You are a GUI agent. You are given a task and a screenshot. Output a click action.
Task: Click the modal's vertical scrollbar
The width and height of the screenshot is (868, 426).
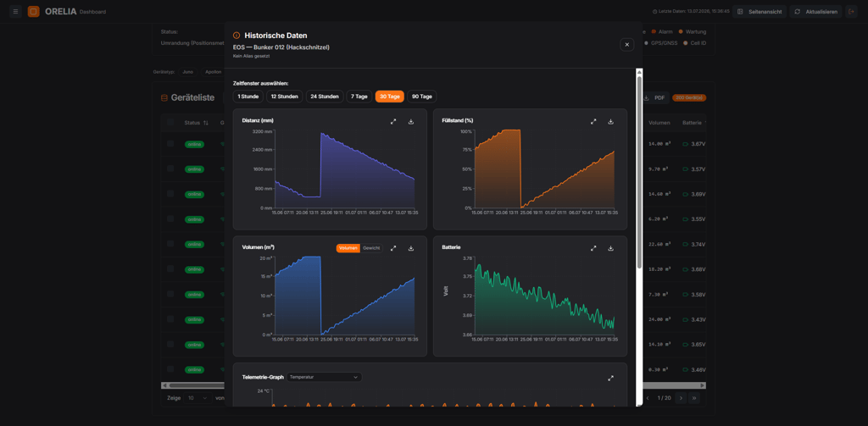click(639, 172)
